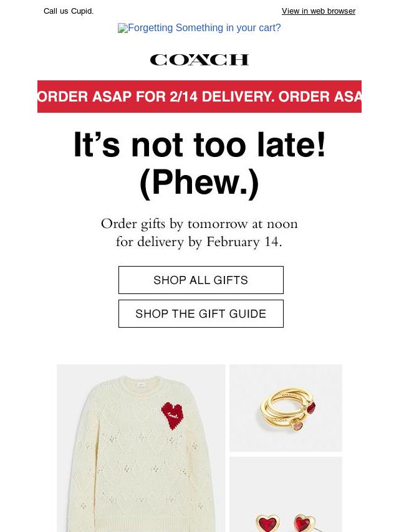Screen dimensions: 399x532
Task: Click the red 2/14 delivery banner
Action: 199,97
